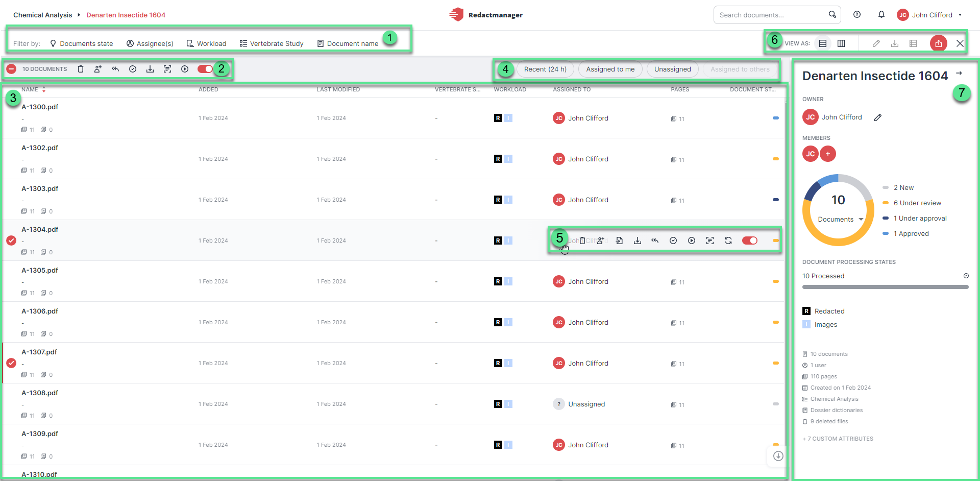980x481 pixels.
Task: Open Denarten Insectide 1604 breadcrumb
Action: pos(126,15)
